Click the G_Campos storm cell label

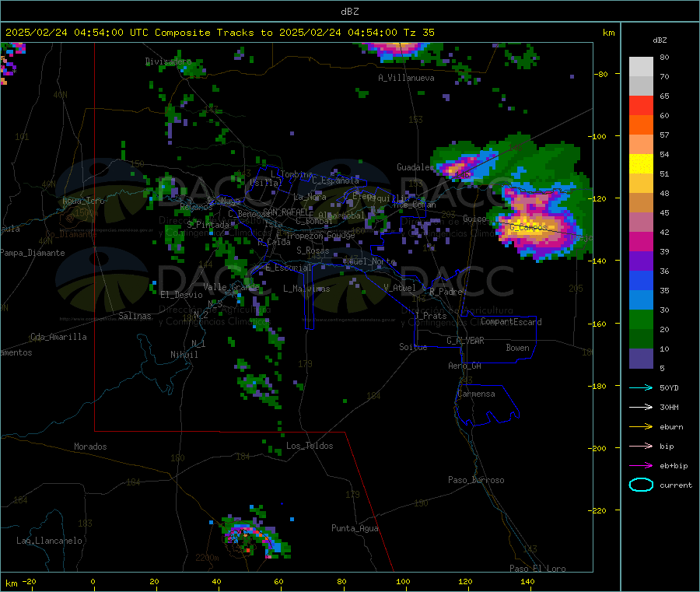(x=529, y=227)
